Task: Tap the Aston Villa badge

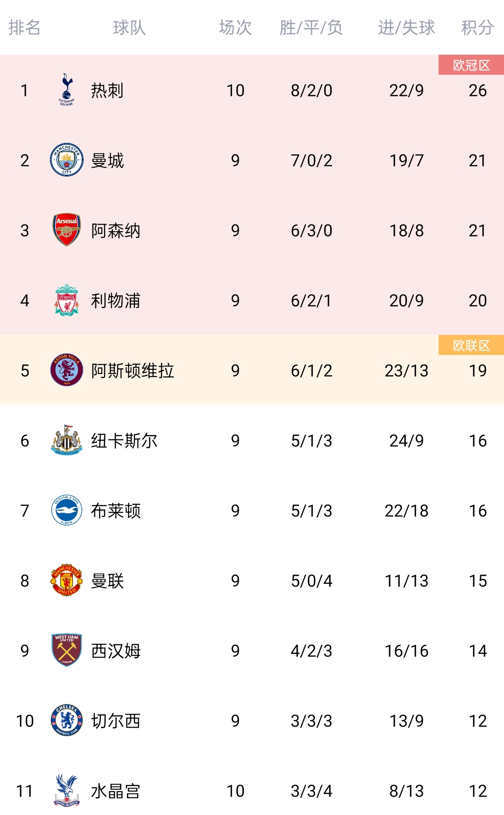Action: coord(66,370)
